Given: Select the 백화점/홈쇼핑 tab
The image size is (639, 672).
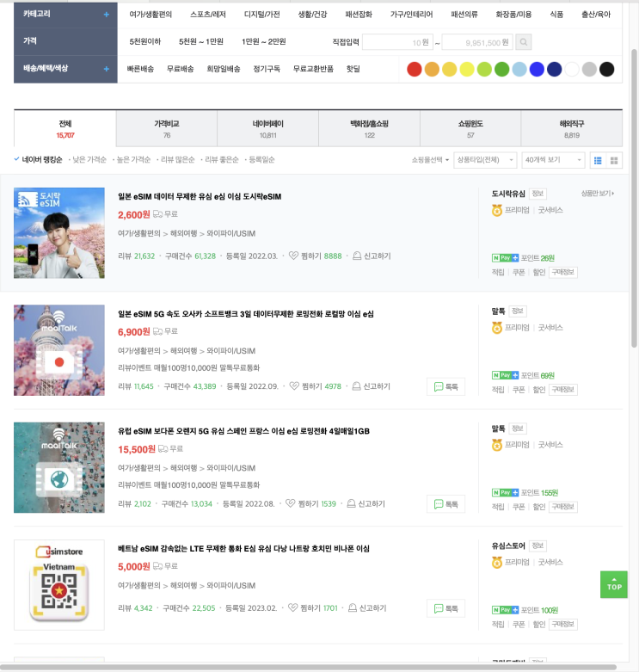Looking at the screenshot, I should pyautogui.click(x=369, y=128).
